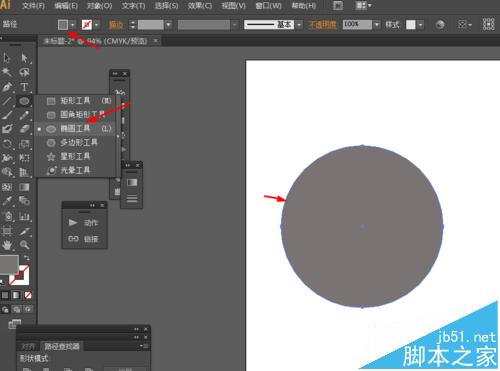Click the stroke none swatch in the control bar

87,25
